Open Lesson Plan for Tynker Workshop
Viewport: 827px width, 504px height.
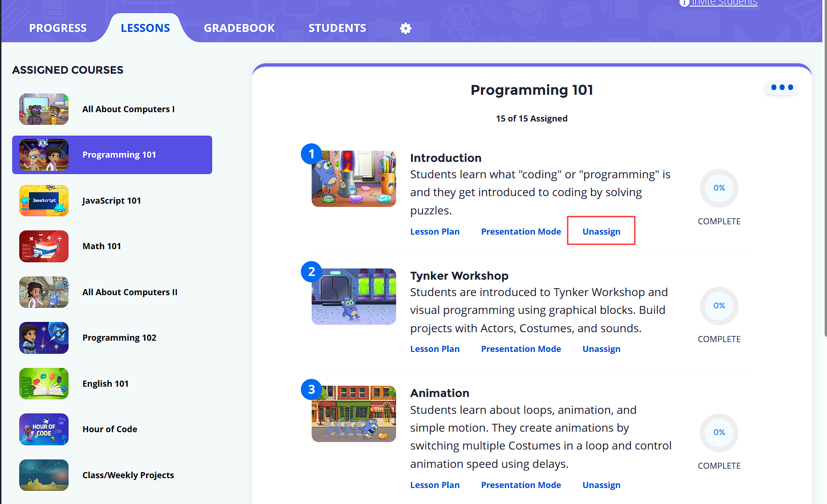(x=435, y=349)
